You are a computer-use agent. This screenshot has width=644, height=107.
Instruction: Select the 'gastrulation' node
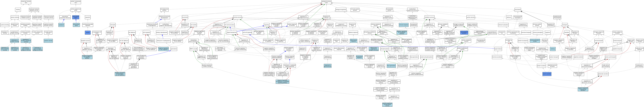click(174, 49)
